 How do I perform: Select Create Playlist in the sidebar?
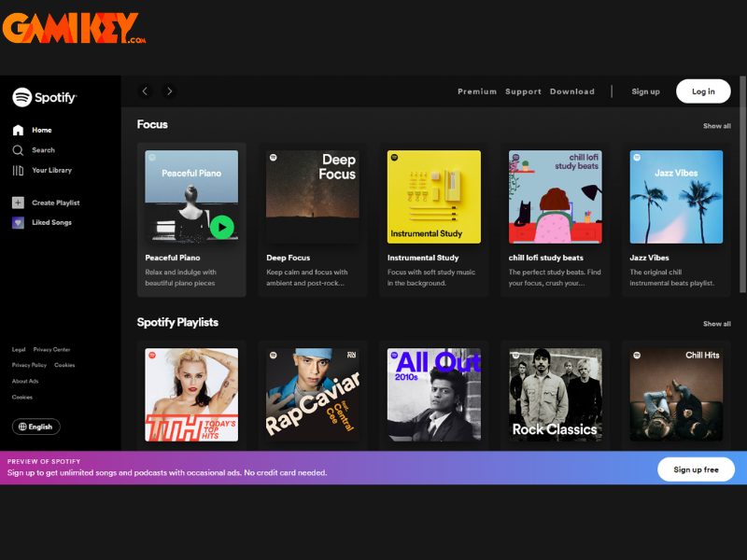56,203
